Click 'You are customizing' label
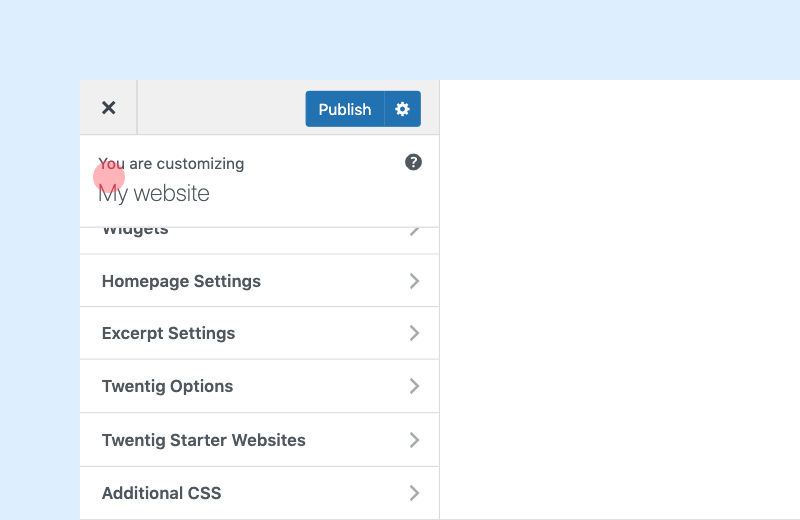Viewport: 800px width, 520px height. click(x=171, y=164)
